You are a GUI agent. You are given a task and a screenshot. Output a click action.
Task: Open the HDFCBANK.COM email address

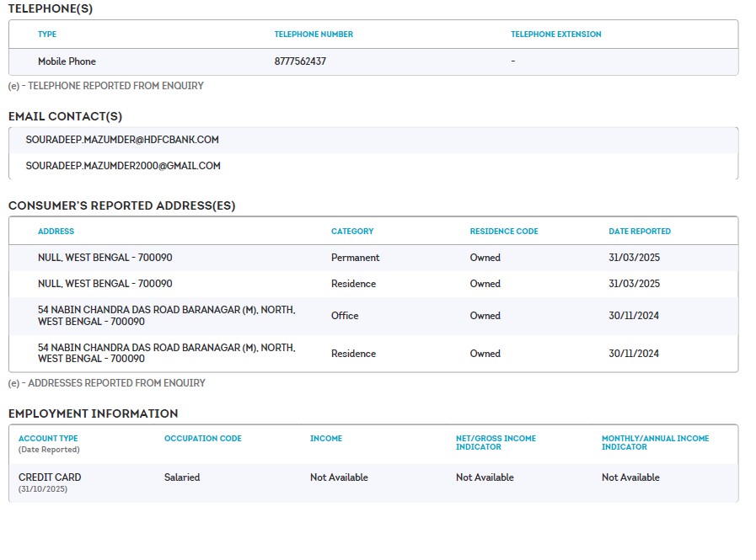click(x=122, y=140)
